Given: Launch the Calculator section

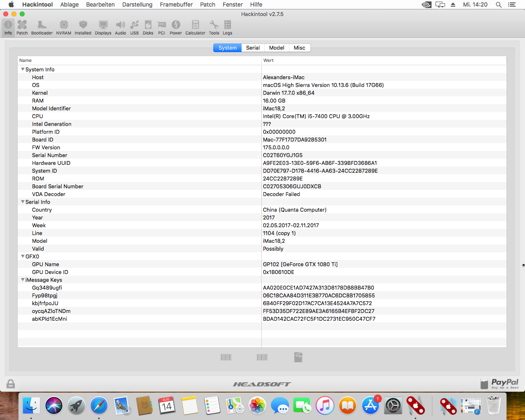Looking at the screenshot, I should 195,27.
